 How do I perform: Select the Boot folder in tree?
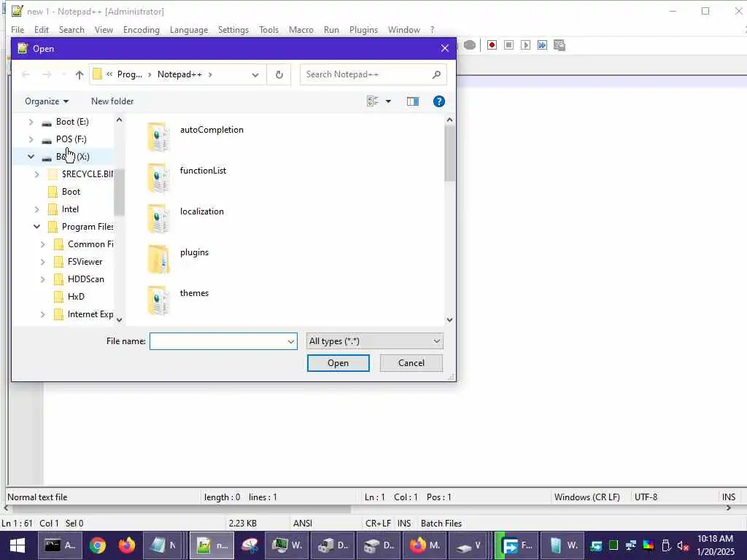[71, 192]
